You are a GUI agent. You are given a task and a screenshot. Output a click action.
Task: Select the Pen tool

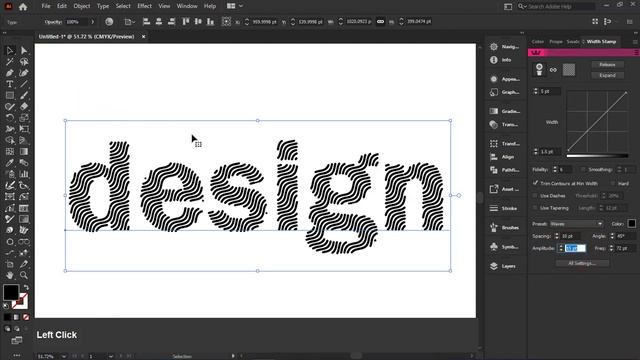[x=9, y=73]
